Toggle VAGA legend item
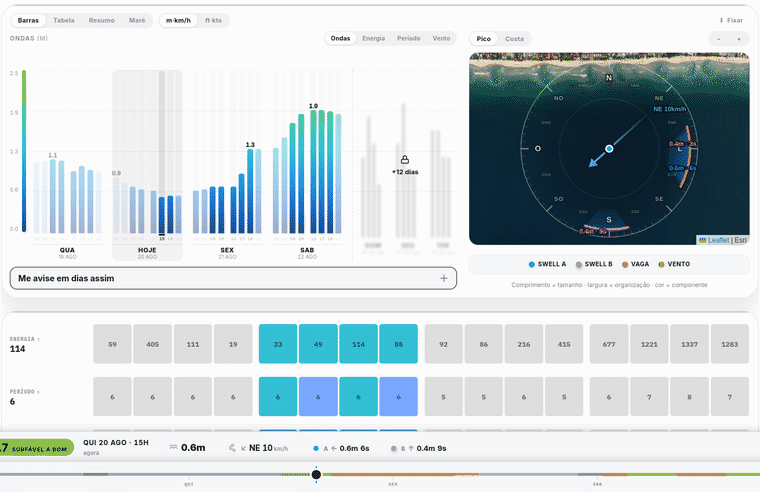760x492 pixels. [635, 264]
